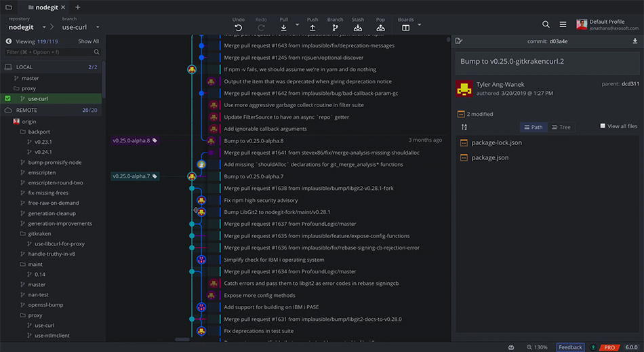Open the hamburger menu icon
Screen dimensions: 644x352
coord(563,24)
